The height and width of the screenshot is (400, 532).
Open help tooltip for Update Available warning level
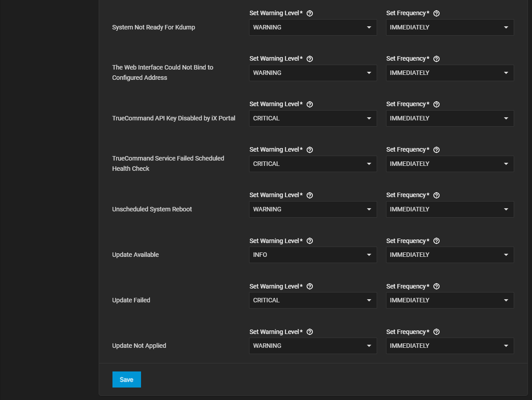[x=310, y=241]
